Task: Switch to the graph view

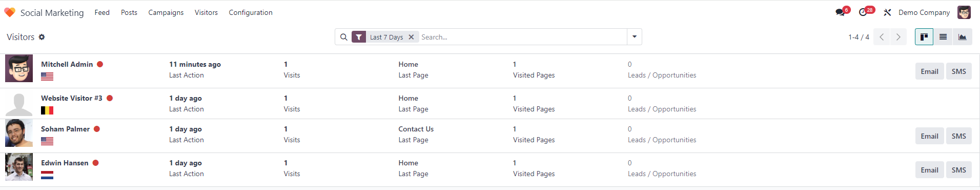Action: coord(963,37)
